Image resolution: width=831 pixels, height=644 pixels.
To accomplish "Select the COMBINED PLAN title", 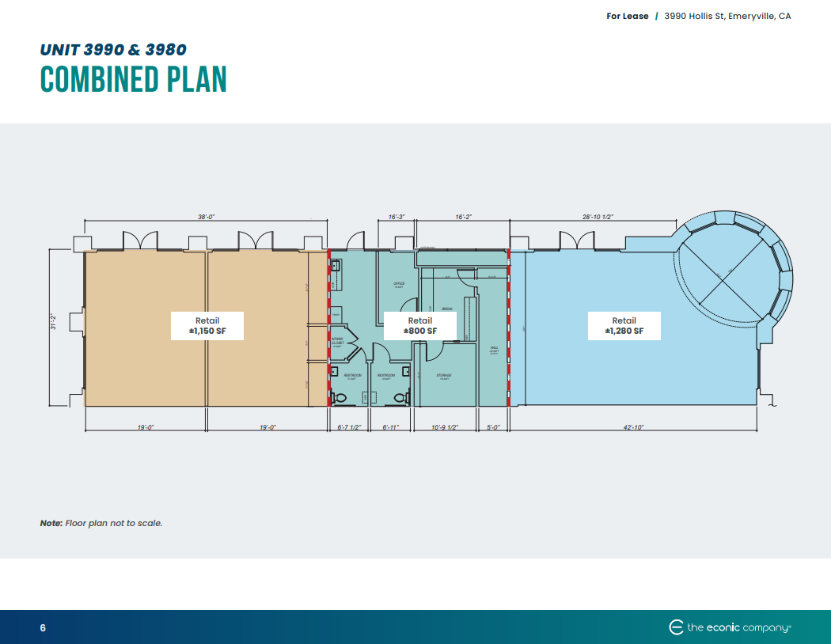I will click(133, 80).
